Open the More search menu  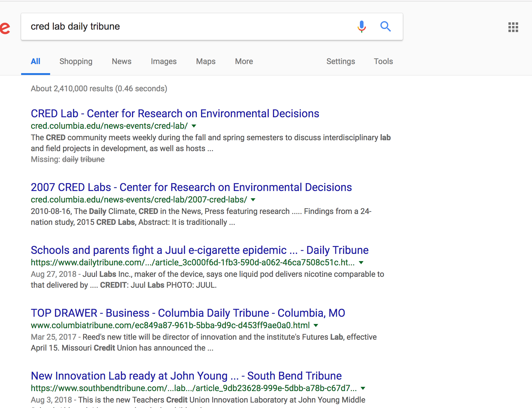pos(244,61)
